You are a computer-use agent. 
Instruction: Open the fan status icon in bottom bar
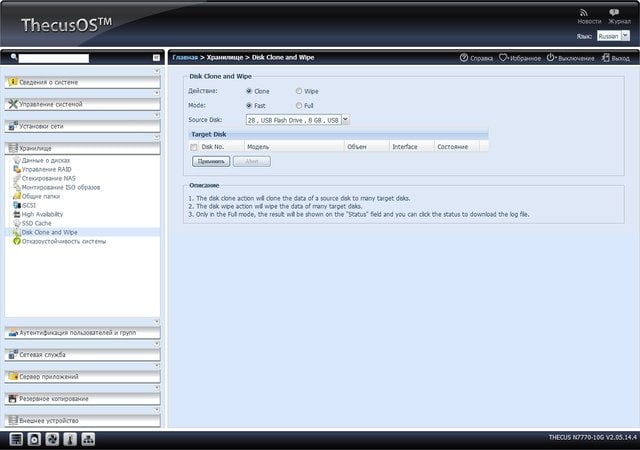coord(52,439)
